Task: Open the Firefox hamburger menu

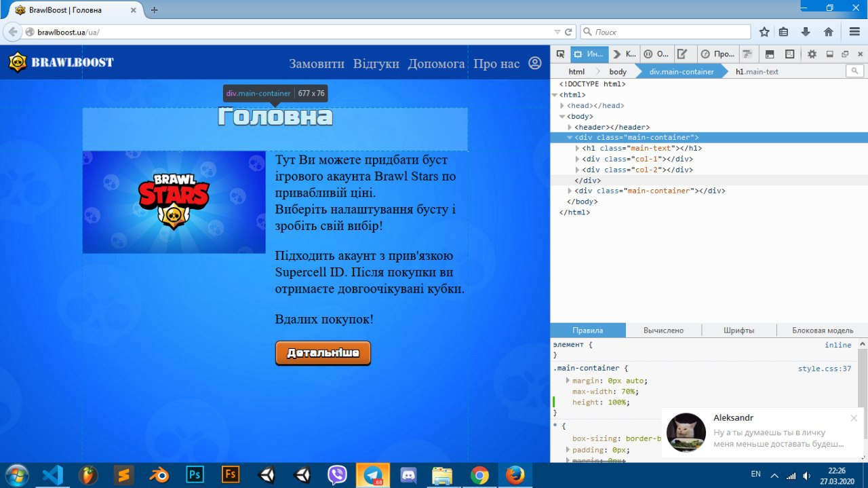Action: [x=854, y=32]
